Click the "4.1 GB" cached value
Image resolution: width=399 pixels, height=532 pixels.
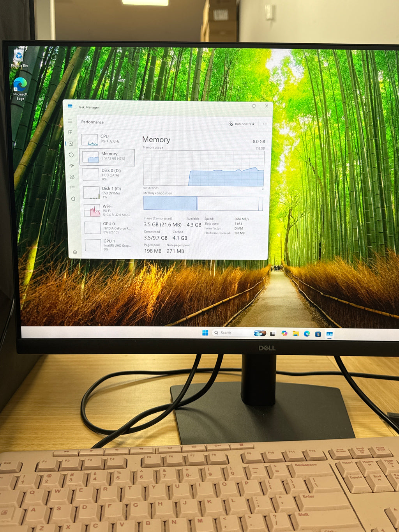click(x=180, y=238)
